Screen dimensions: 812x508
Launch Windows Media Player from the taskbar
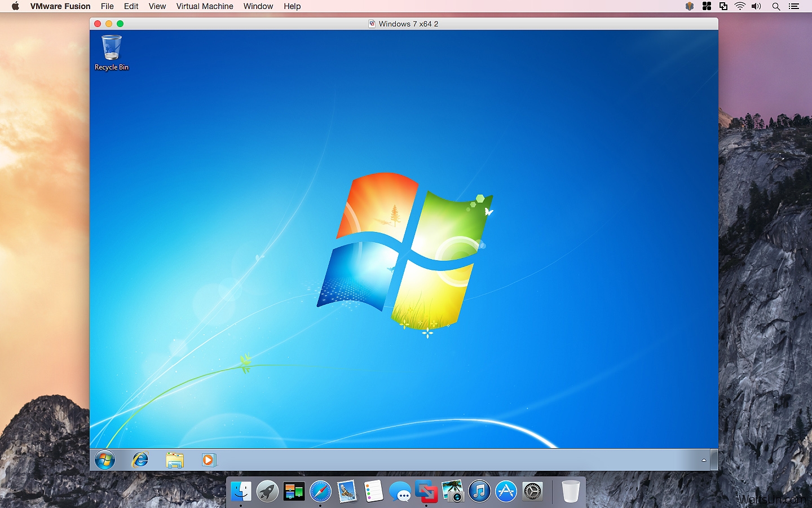209,460
